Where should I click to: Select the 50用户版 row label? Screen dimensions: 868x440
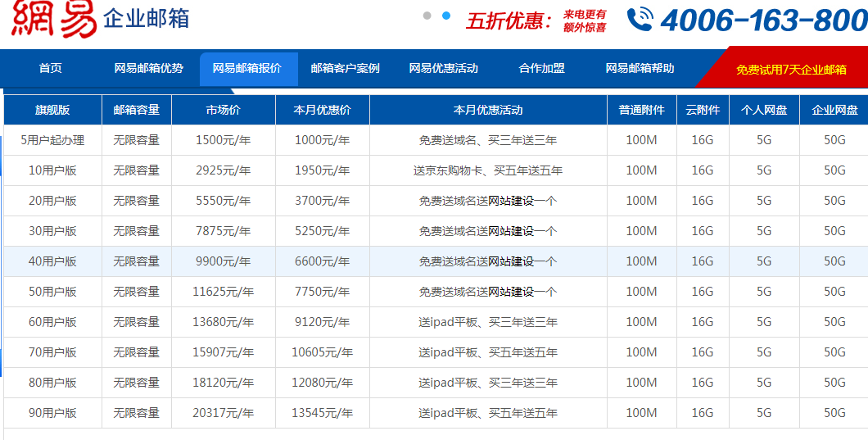pos(52,292)
